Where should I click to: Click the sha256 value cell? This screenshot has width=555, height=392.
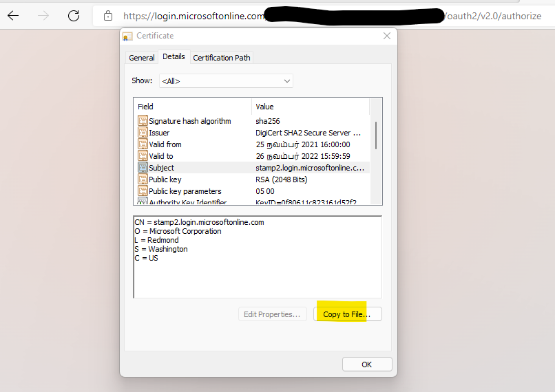click(x=268, y=121)
